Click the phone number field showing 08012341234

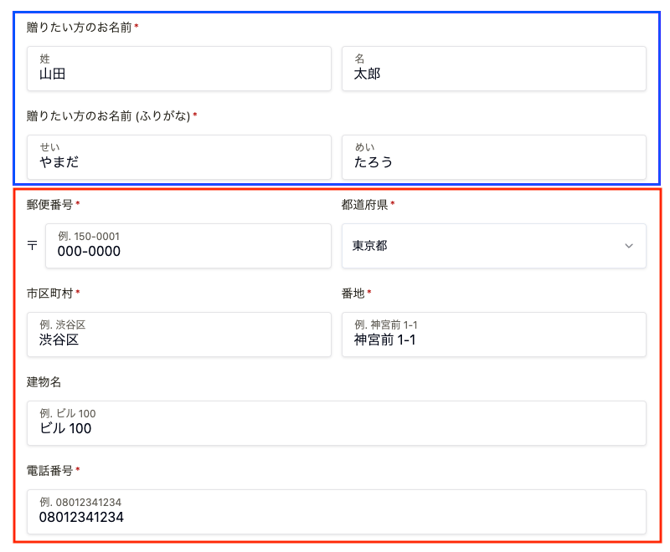(x=336, y=511)
